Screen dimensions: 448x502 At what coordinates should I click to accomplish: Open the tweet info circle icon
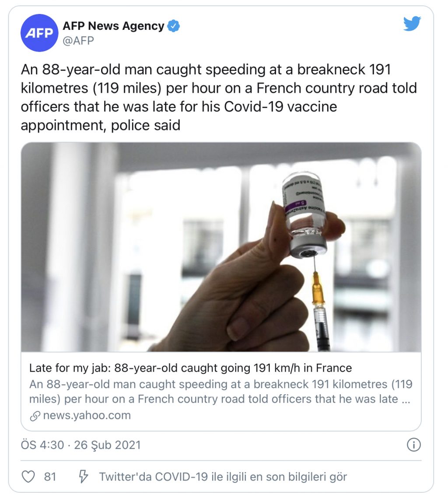tap(413, 445)
